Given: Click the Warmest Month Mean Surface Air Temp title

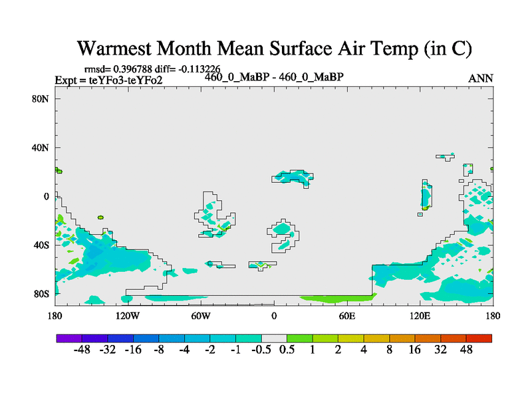Looking at the screenshot, I should coord(275,49).
